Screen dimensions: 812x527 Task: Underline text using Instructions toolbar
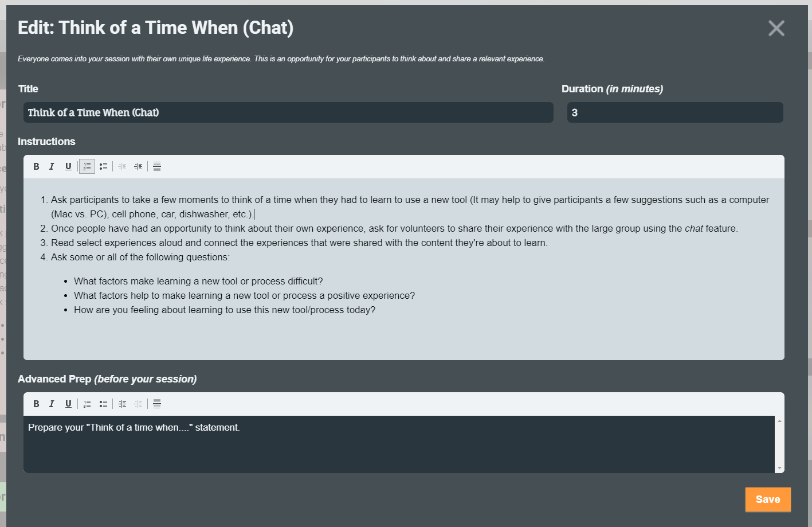point(68,166)
